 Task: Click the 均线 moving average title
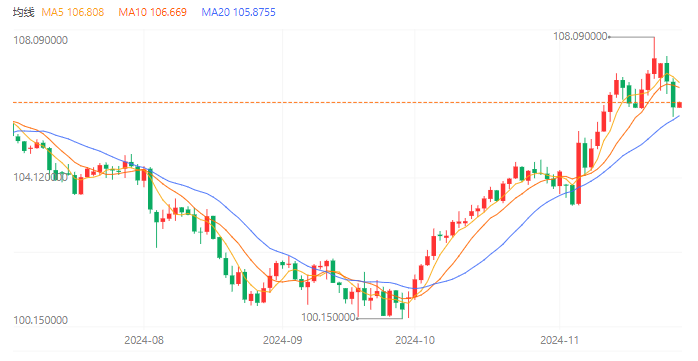pos(23,12)
